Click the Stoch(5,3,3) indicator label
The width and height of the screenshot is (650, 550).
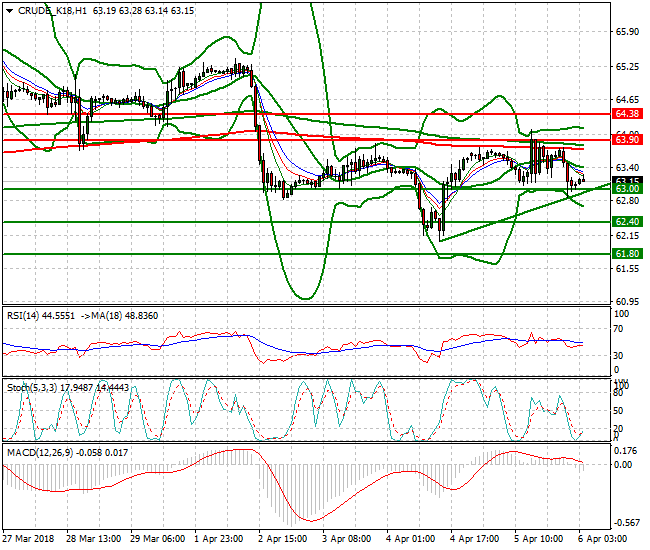coord(30,384)
